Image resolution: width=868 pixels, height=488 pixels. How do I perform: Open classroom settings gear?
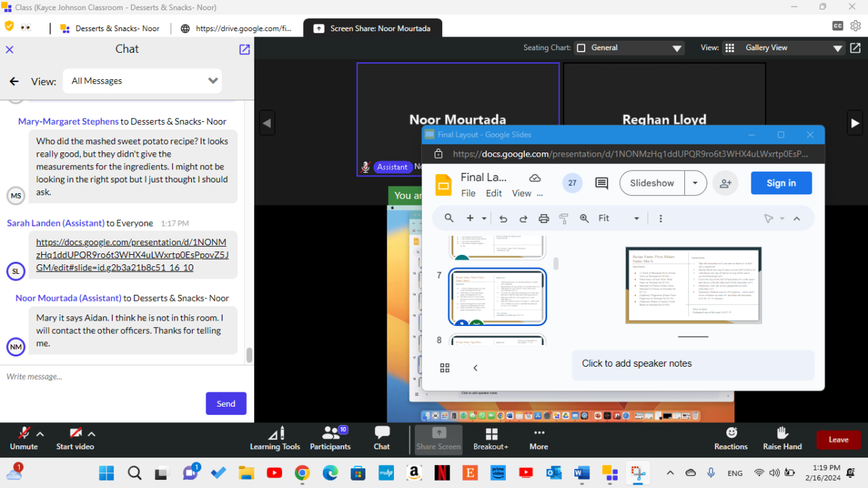click(856, 26)
